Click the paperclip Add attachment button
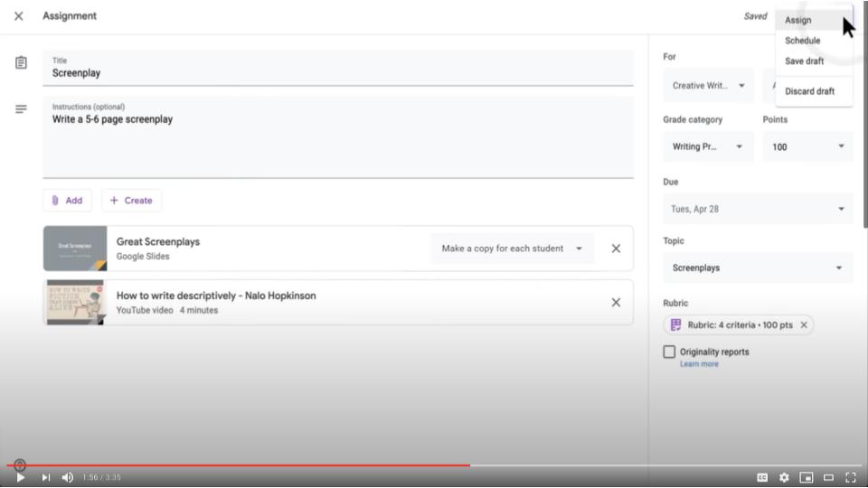 [67, 201]
